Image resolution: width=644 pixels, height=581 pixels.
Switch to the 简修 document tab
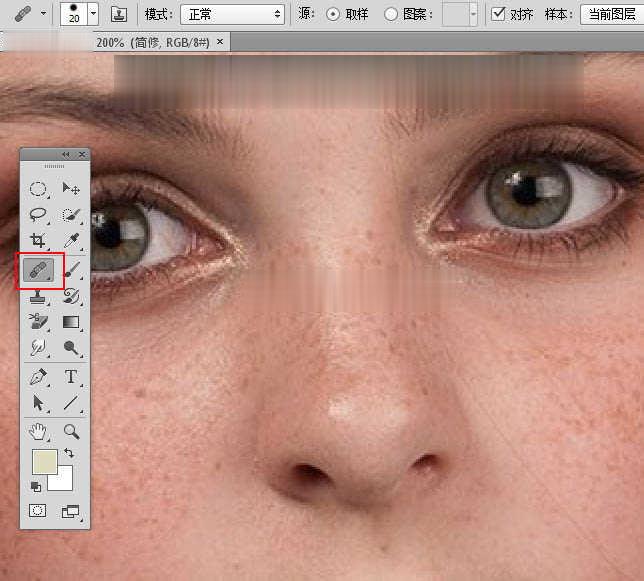pyautogui.click(x=153, y=42)
